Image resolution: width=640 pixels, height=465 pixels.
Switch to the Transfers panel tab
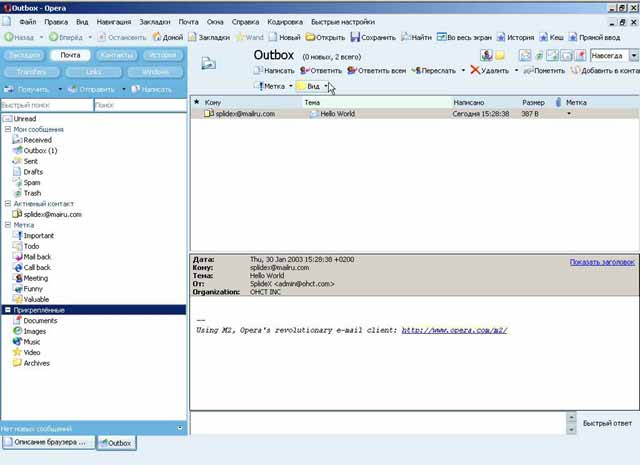point(32,72)
